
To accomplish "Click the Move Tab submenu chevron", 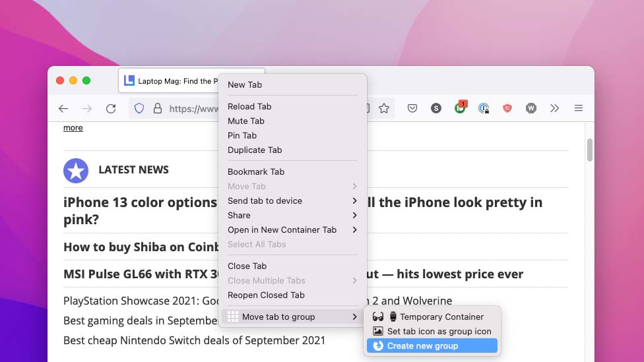I will 354,187.
